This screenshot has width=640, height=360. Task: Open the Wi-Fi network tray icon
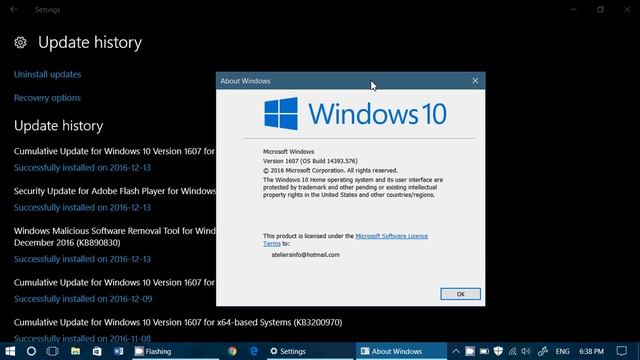point(512,351)
